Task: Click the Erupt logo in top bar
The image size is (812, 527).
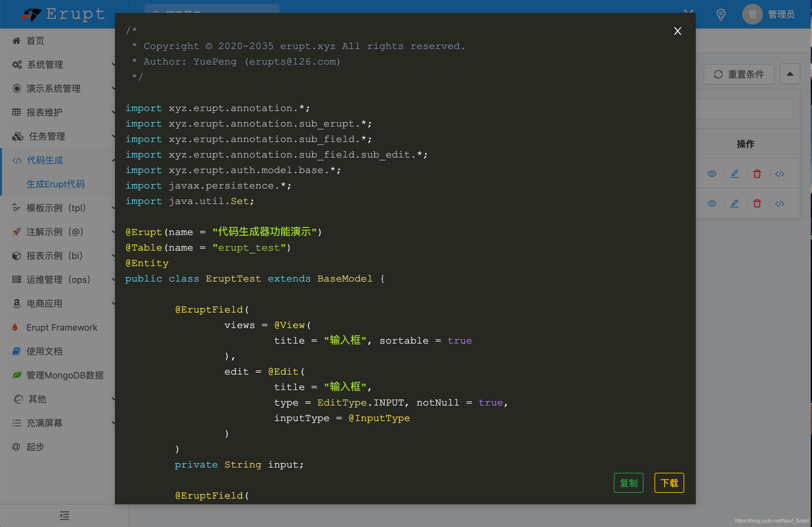Action: 61,14
